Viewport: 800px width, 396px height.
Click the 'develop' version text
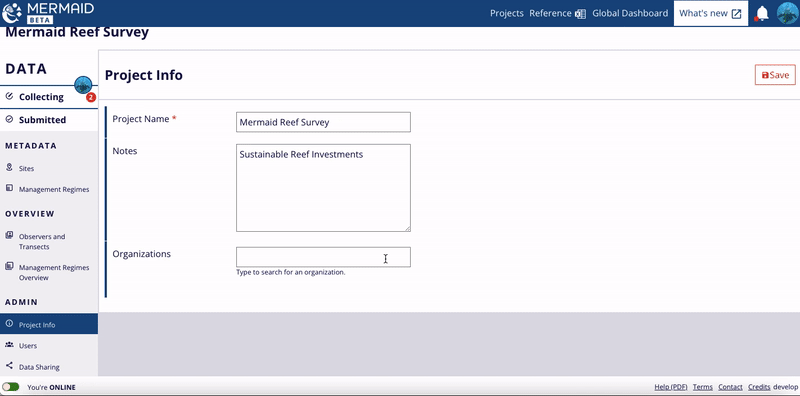coord(785,387)
